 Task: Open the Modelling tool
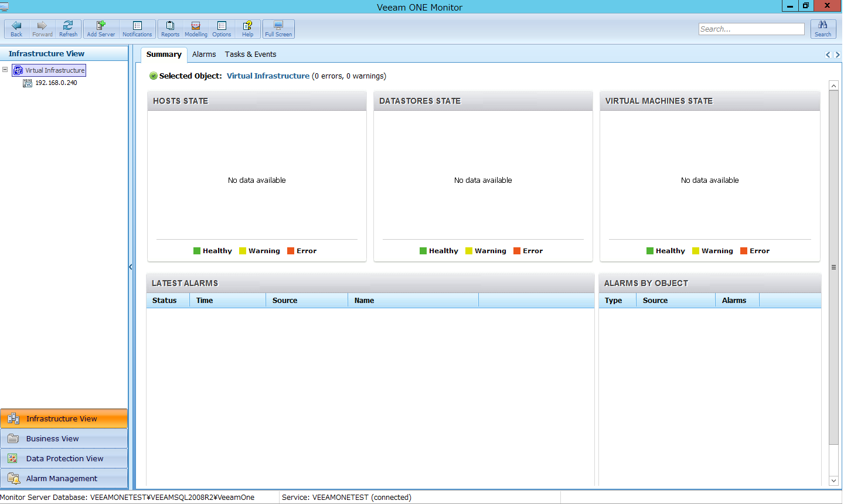(x=196, y=29)
